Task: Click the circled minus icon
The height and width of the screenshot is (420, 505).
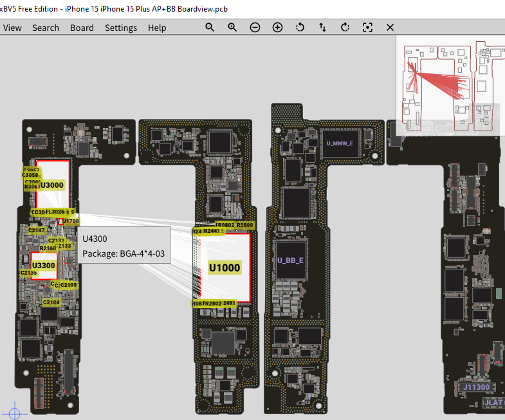Action: point(255,28)
